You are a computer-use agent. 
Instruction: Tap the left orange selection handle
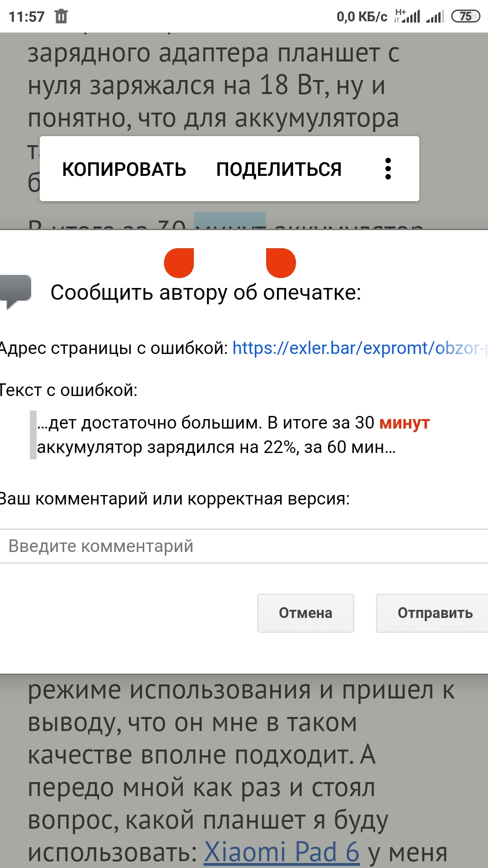point(179,263)
